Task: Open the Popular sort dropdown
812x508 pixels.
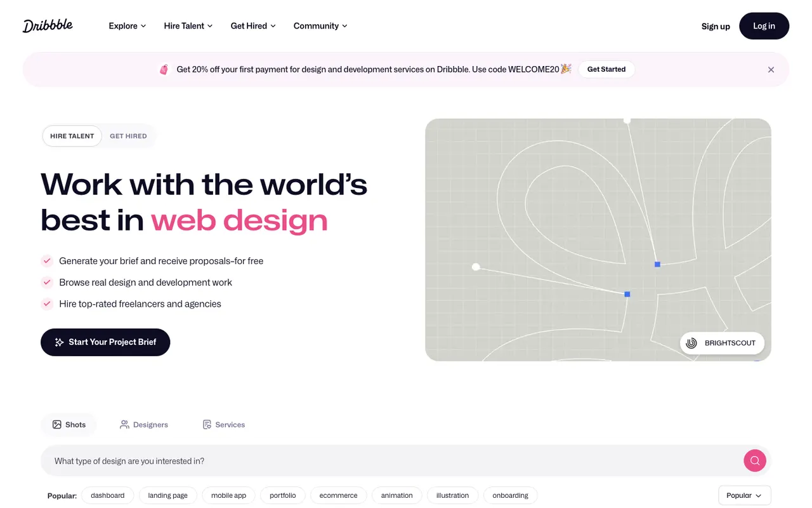Action: pyautogui.click(x=745, y=495)
